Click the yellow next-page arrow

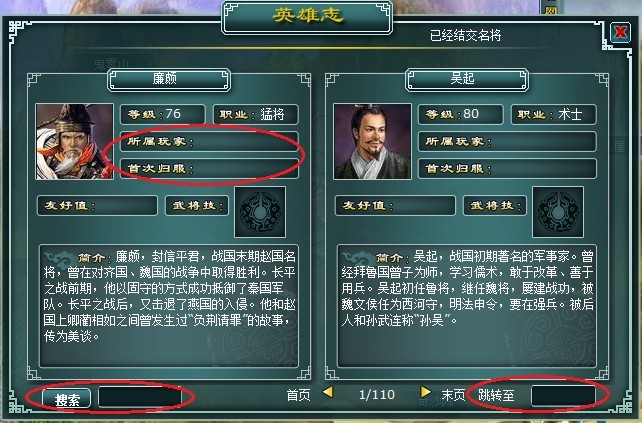pyautogui.click(x=426, y=392)
